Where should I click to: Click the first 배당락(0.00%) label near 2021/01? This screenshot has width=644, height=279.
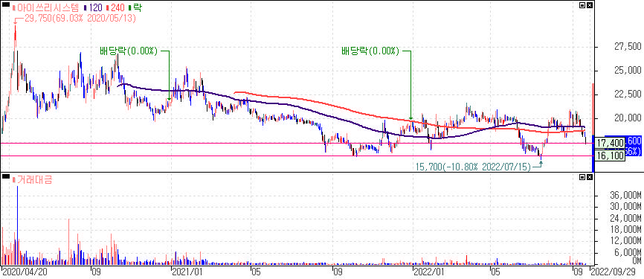tap(129, 51)
